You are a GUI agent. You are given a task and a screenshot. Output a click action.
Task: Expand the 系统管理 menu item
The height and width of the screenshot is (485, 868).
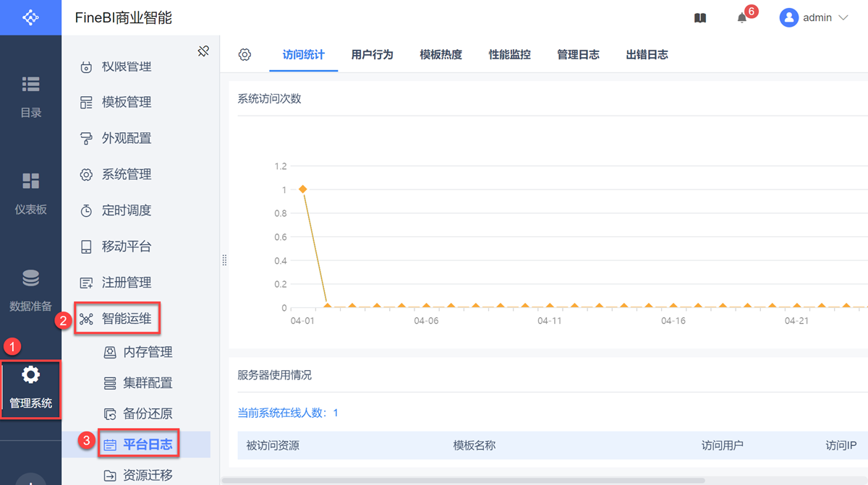tap(126, 174)
